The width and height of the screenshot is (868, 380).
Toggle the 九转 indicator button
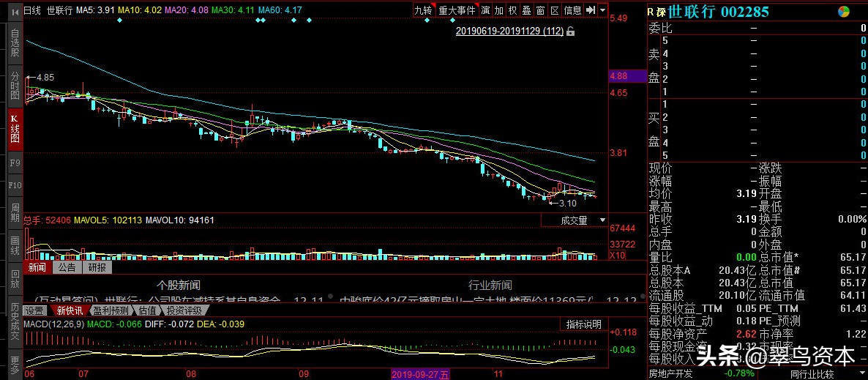[424, 10]
